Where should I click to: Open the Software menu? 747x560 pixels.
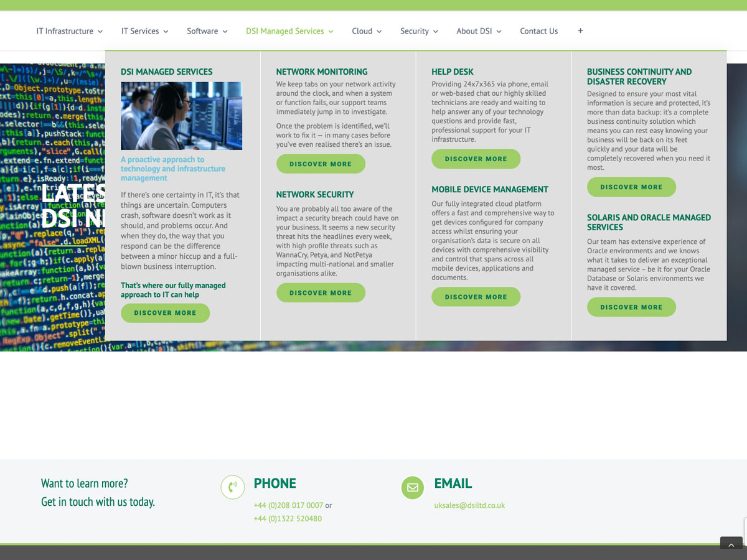tap(202, 31)
